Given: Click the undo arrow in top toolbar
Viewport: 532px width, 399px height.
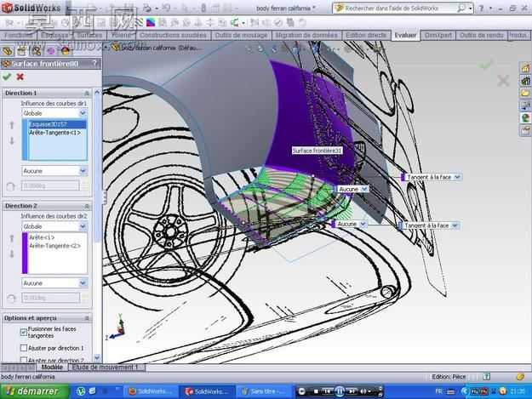Looking at the screenshot, I should pos(167,9).
